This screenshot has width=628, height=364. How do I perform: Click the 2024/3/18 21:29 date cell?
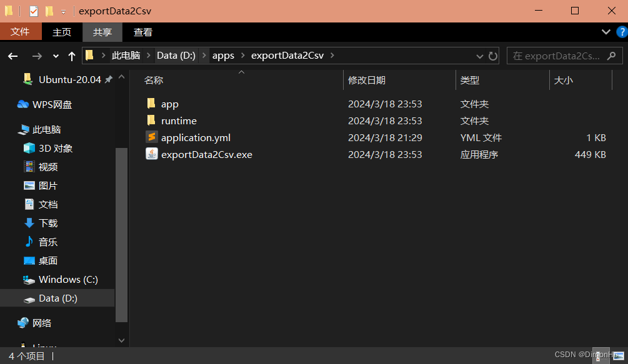[x=385, y=137]
